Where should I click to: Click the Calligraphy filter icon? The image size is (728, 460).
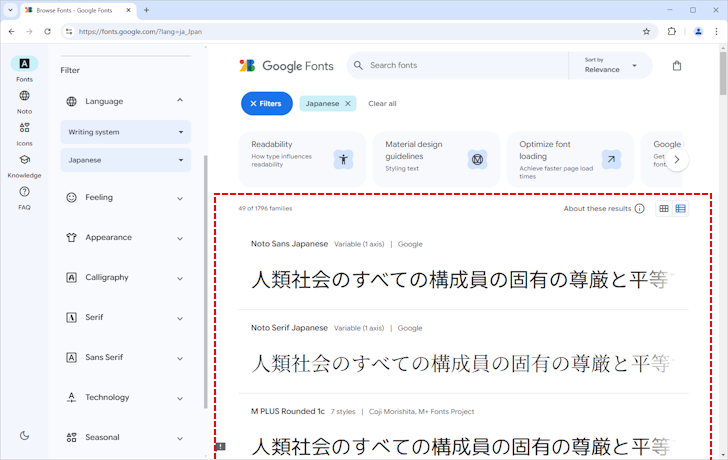pyautogui.click(x=72, y=278)
